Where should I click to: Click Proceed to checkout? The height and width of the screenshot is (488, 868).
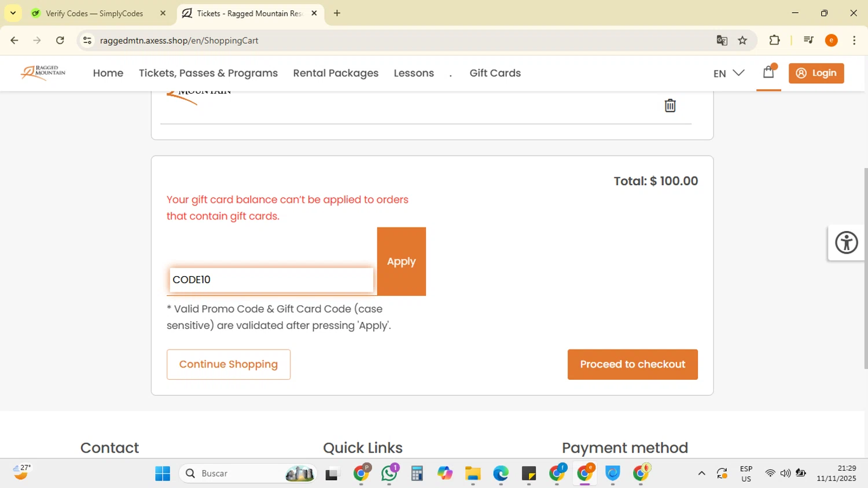pyautogui.click(x=632, y=365)
